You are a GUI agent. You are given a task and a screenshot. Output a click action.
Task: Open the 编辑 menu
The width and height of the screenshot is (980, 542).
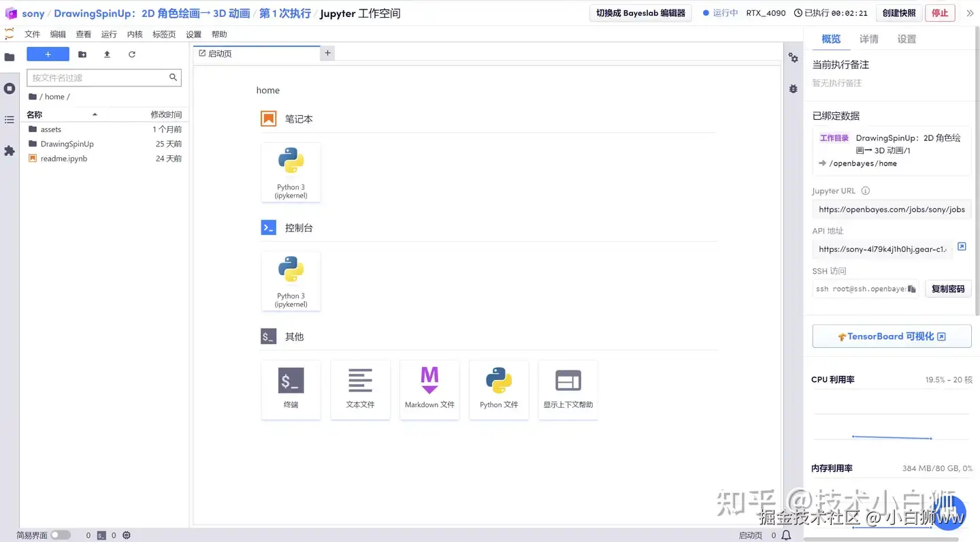point(58,34)
